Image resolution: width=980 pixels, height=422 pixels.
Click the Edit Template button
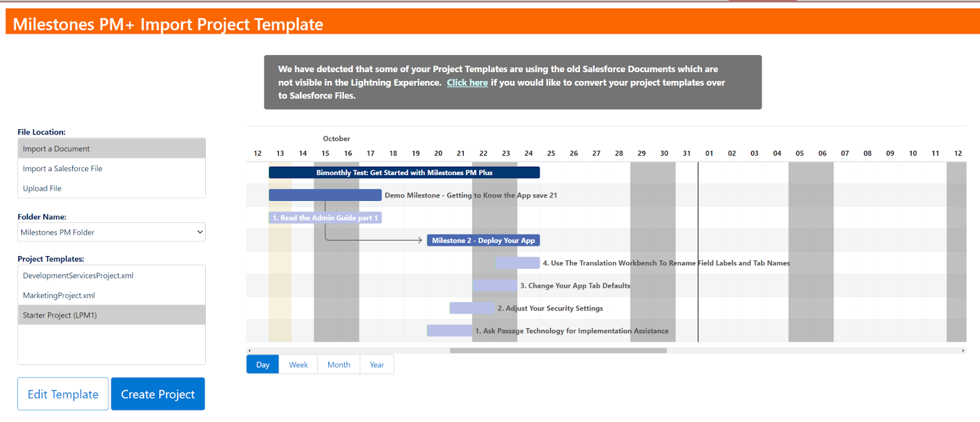coord(63,394)
